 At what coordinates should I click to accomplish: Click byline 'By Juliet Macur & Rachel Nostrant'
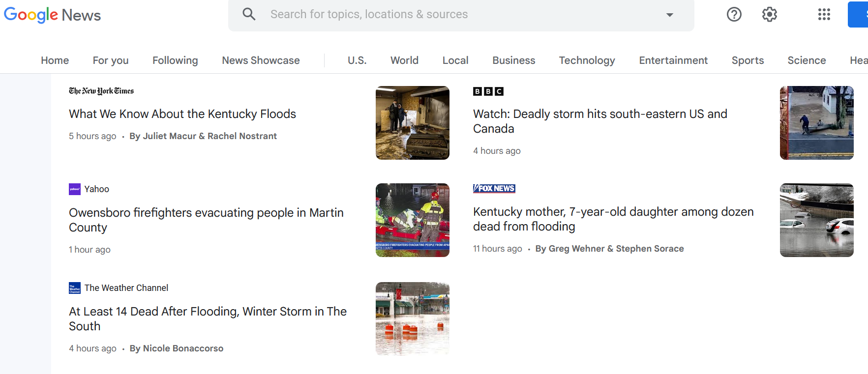pos(203,136)
